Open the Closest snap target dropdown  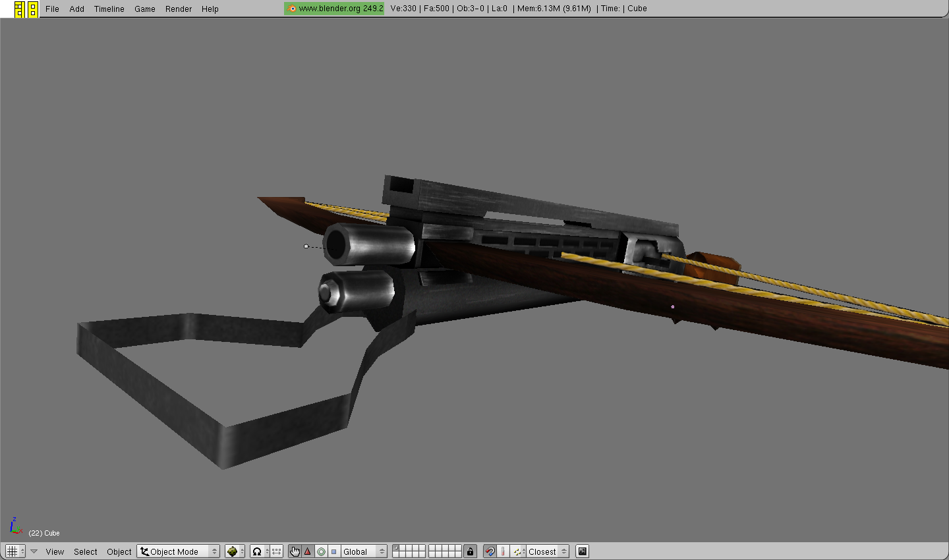tap(547, 551)
